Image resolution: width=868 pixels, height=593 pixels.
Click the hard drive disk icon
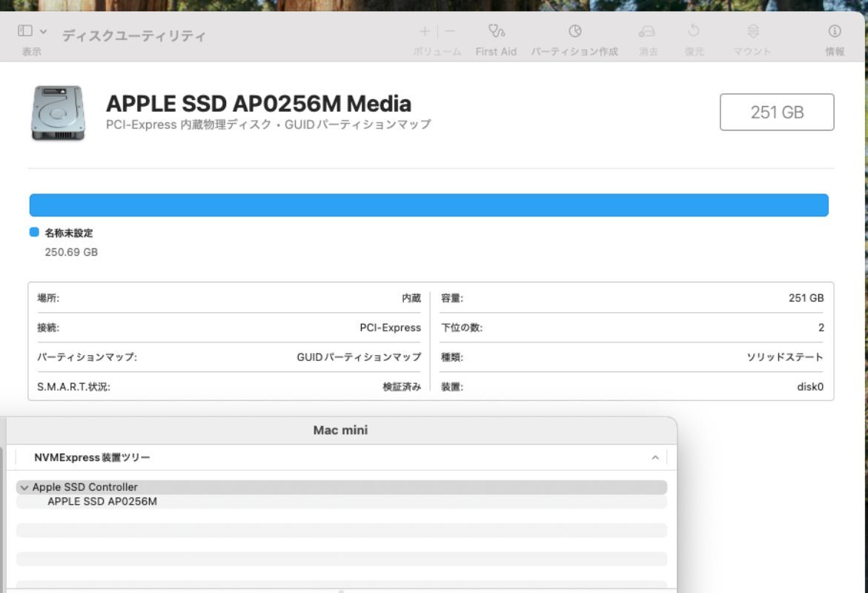[58, 113]
